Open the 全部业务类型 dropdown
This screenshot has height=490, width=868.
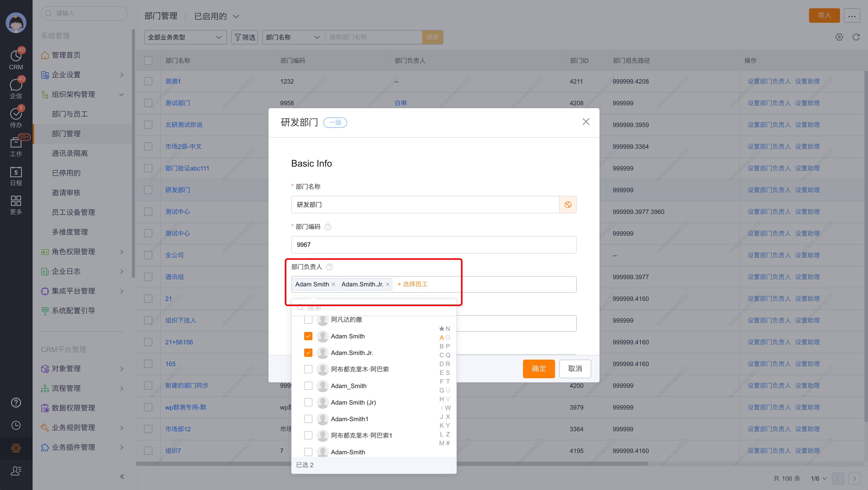(x=185, y=37)
